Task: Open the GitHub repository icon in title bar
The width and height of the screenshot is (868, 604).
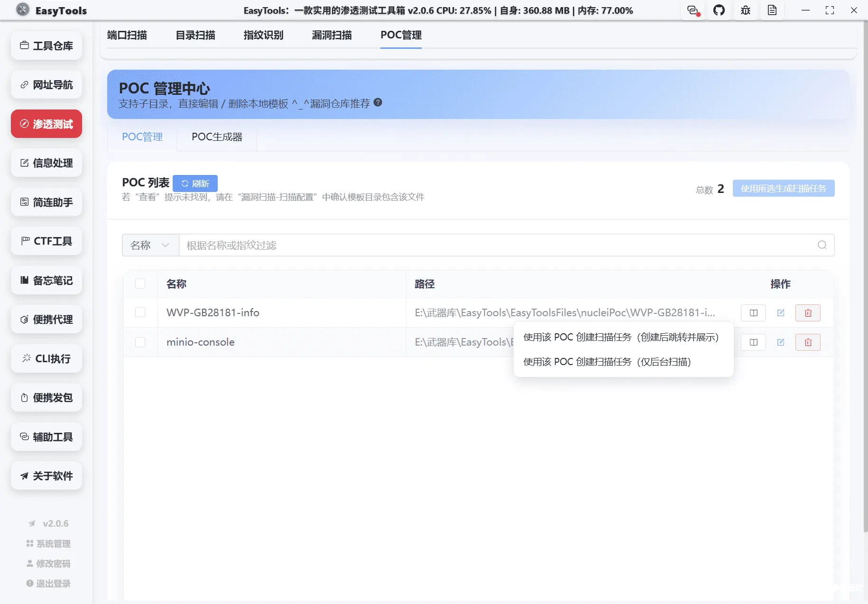Action: pyautogui.click(x=719, y=10)
